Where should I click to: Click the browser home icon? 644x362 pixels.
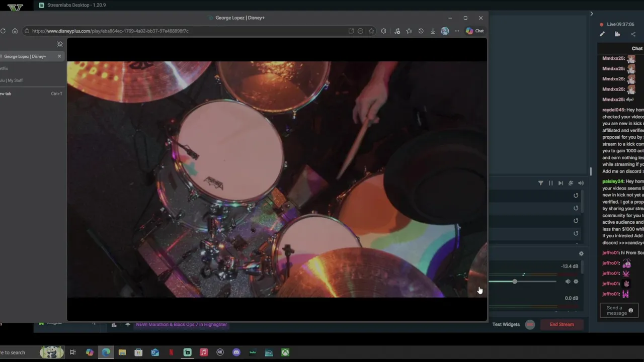[x=15, y=31]
